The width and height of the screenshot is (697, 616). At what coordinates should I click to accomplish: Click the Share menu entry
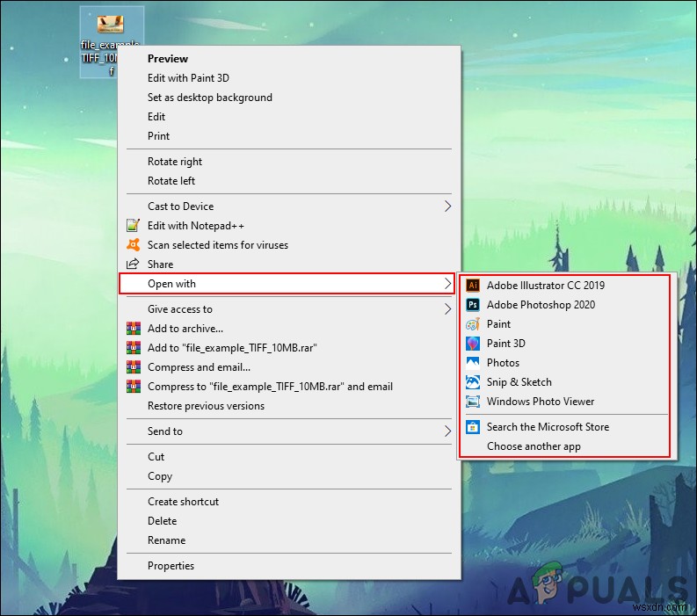289,265
